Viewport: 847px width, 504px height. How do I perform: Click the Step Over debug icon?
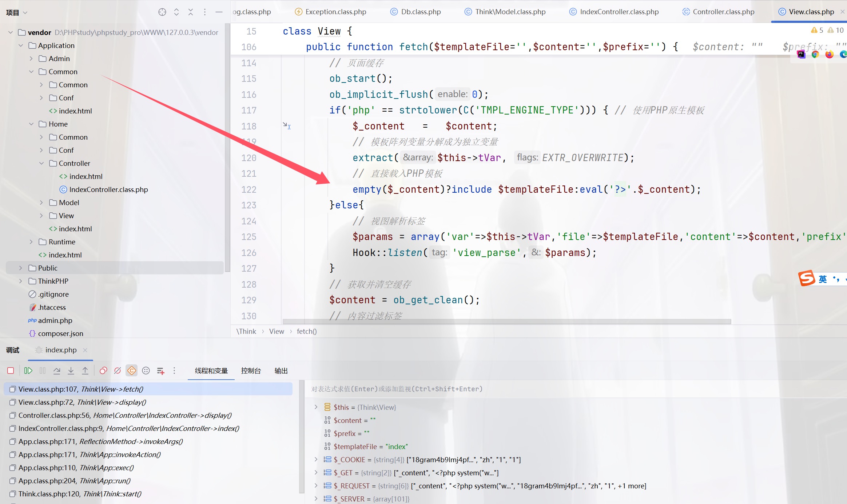(x=57, y=371)
